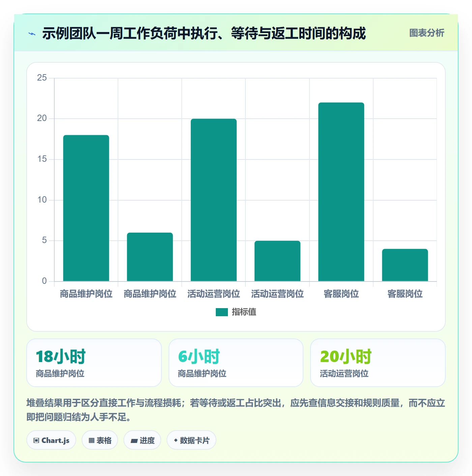Click the y-axis label 10
The image size is (472, 476).
coord(42,200)
